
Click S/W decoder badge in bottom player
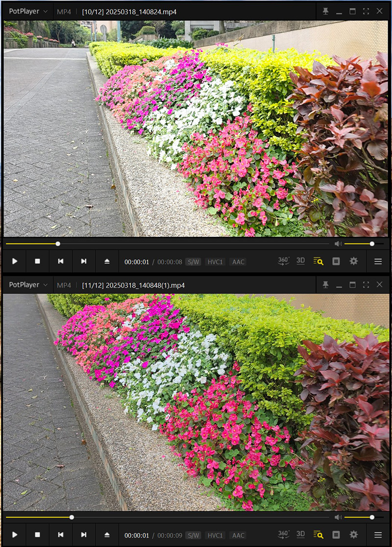coord(193,536)
